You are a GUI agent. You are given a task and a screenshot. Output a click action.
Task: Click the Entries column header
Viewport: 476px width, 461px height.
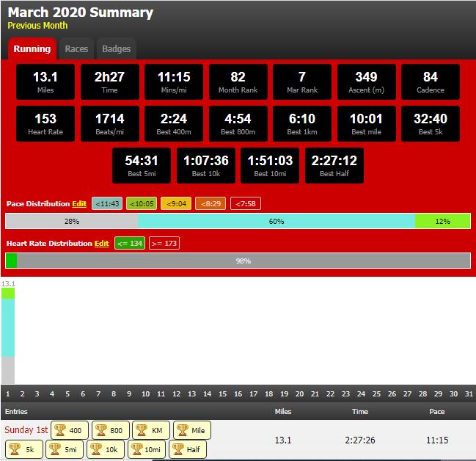[16, 412]
